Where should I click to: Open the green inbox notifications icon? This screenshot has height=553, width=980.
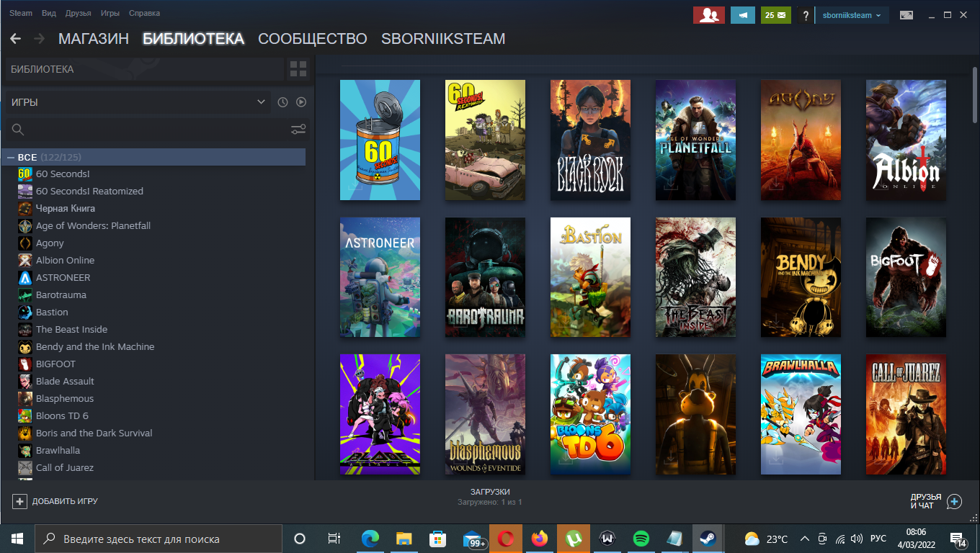pos(775,15)
